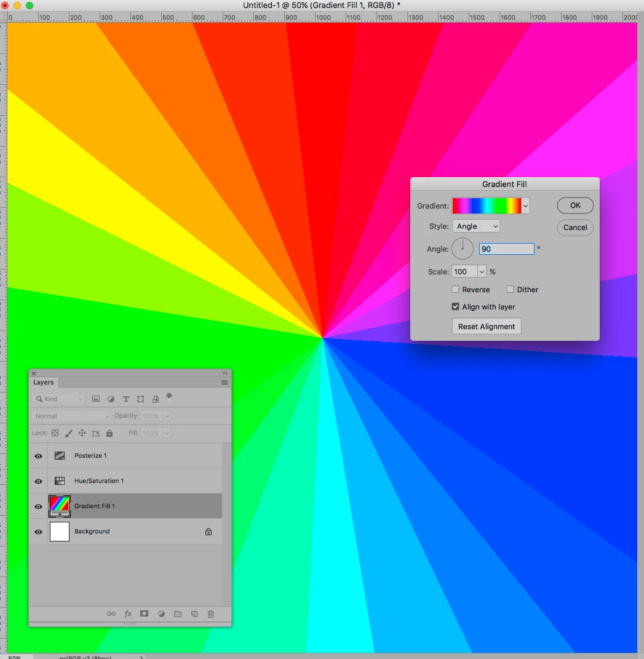Screen dimensions: 644x659
Task: Click the prevent artboard auto-nesting lock icon
Action: tap(96, 433)
